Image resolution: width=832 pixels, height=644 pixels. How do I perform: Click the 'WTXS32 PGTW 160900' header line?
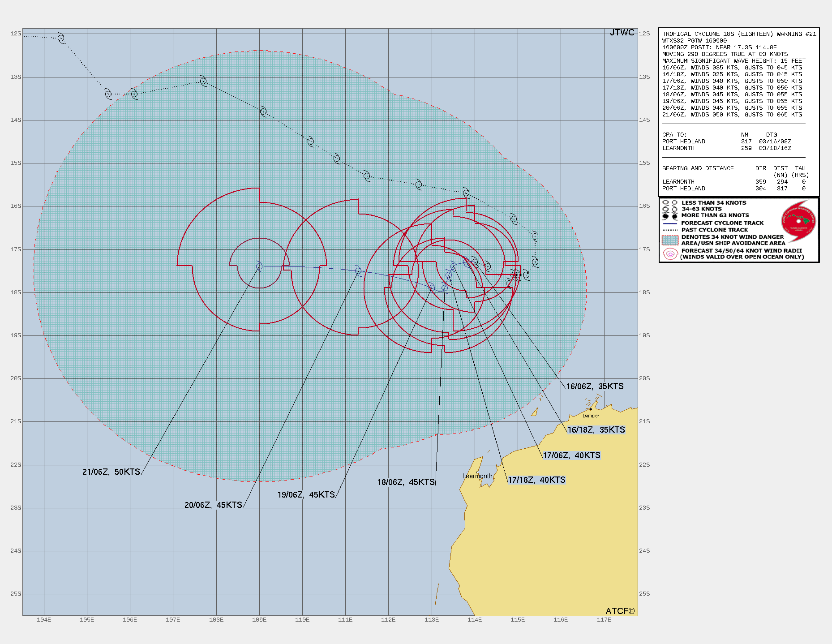[x=695, y=41]
